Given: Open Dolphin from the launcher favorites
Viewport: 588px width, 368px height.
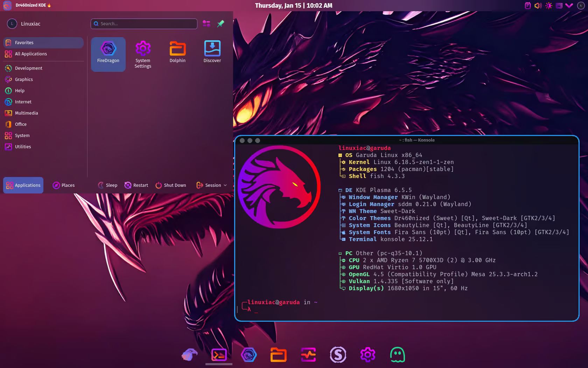Looking at the screenshot, I should [x=177, y=52].
